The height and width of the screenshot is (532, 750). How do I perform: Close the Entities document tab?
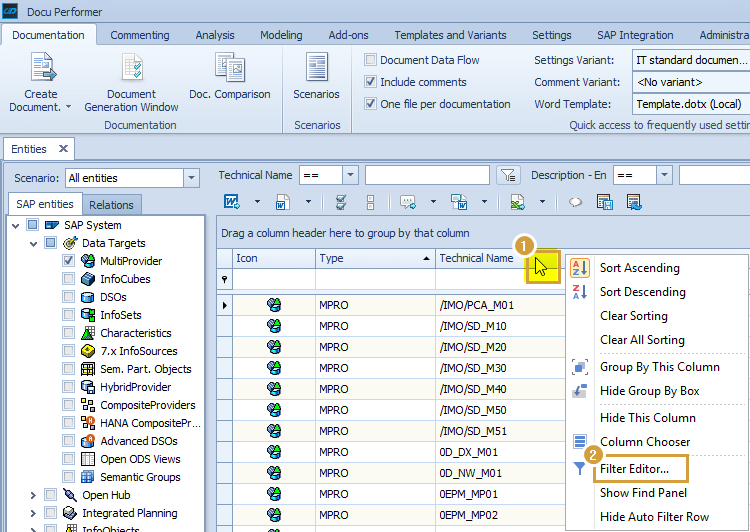[x=62, y=149]
